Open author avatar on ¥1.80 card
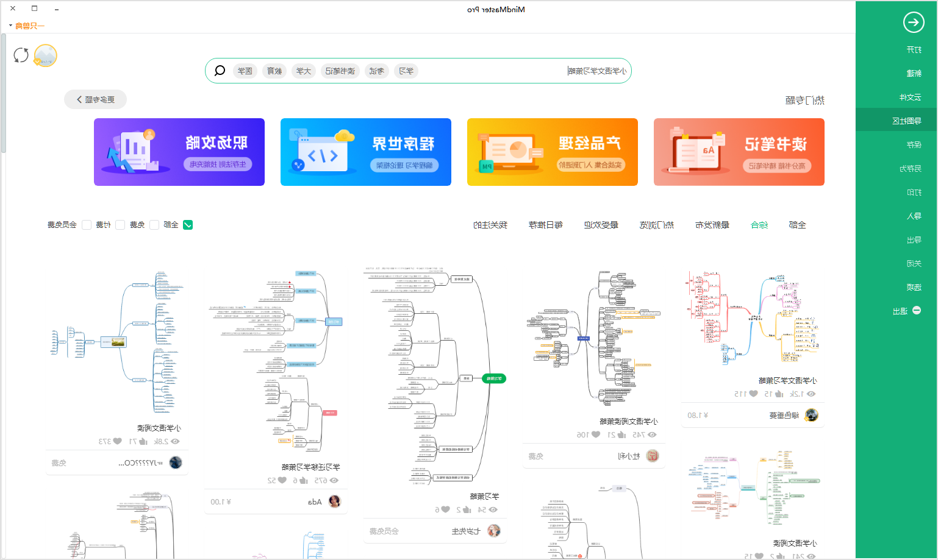Screen dimensions: 938x560 [x=811, y=415]
